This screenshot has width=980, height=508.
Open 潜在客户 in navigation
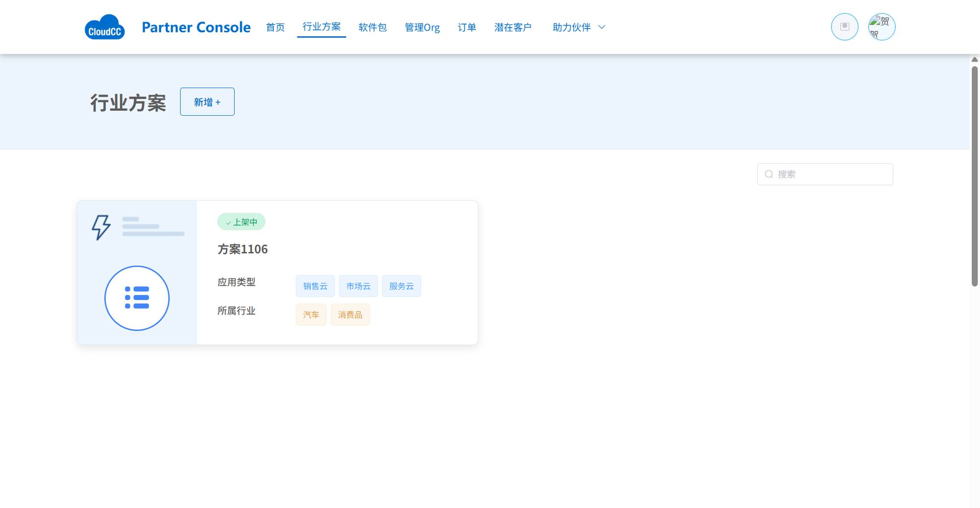point(513,27)
